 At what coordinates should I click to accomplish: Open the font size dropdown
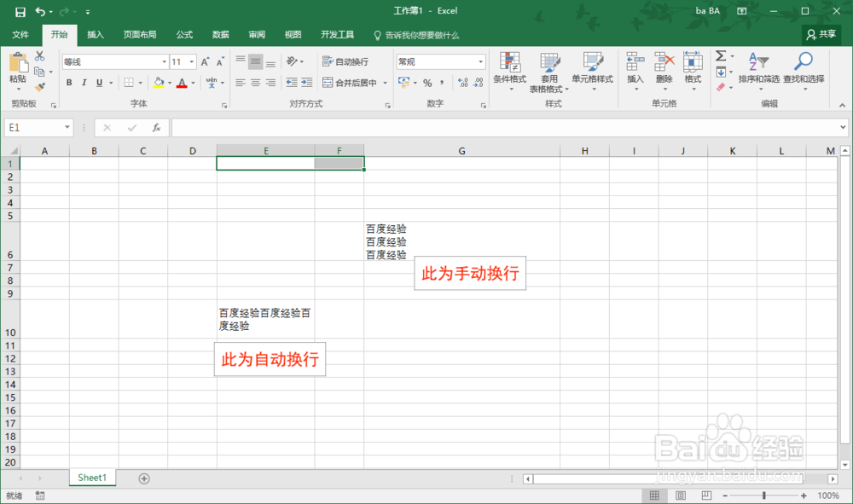click(x=190, y=61)
